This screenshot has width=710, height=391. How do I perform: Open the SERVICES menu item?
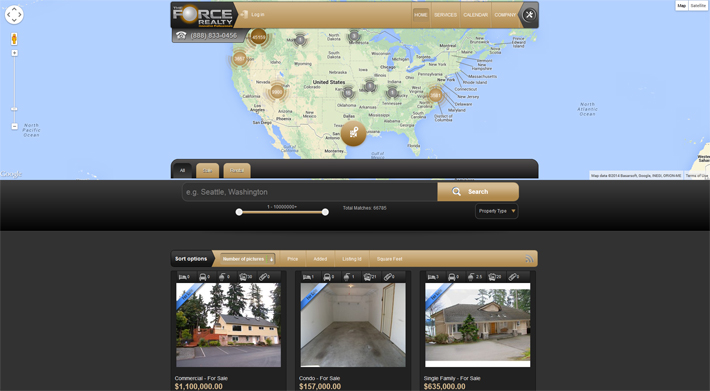pyautogui.click(x=446, y=15)
